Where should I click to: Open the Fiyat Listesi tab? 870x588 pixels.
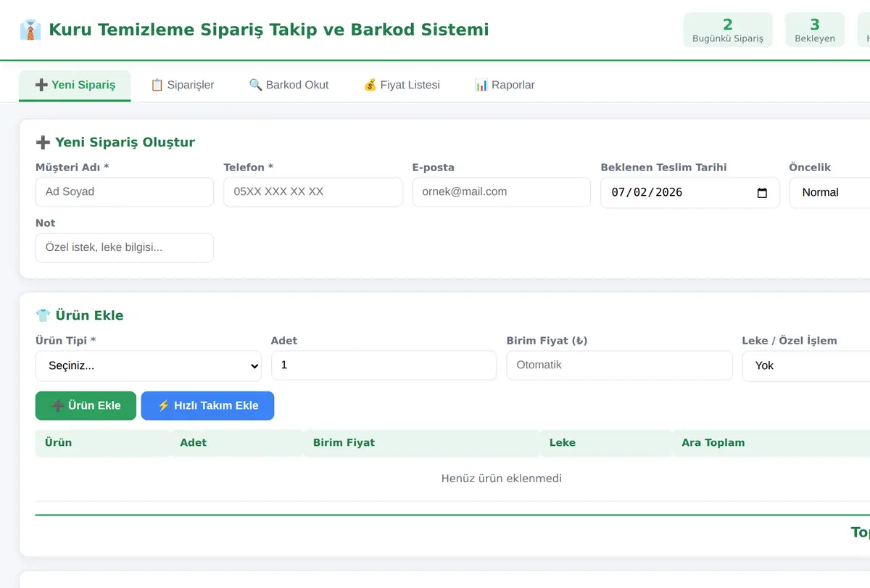click(402, 85)
